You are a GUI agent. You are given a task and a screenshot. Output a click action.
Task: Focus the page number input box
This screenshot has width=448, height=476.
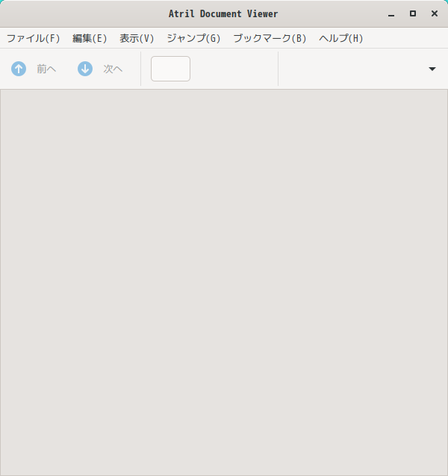pyautogui.click(x=170, y=69)
